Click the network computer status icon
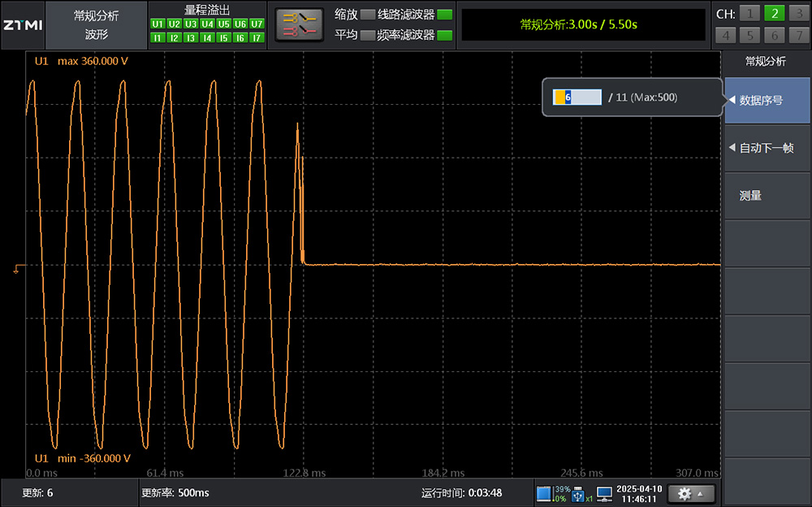Image resolution: width=812 pixels, height=507 pixels. pyautogui.click(x=604, y=493)
